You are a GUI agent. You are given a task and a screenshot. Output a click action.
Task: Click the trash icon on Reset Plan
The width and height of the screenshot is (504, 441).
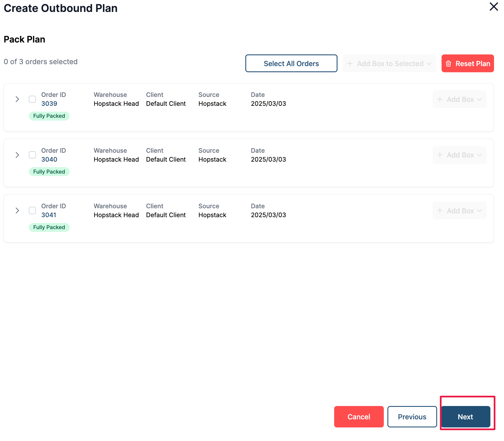point(448,64)
